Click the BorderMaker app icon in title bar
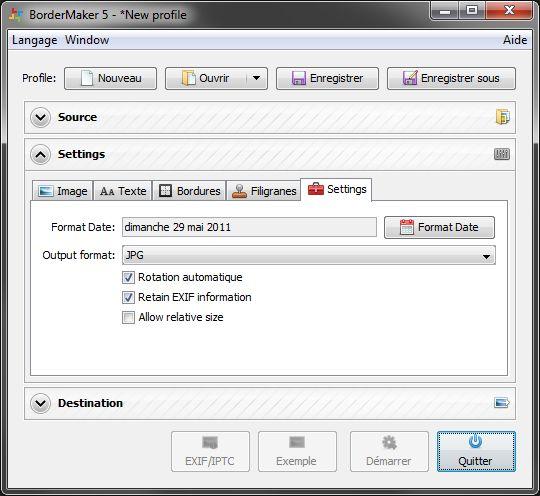 point(16,14)
